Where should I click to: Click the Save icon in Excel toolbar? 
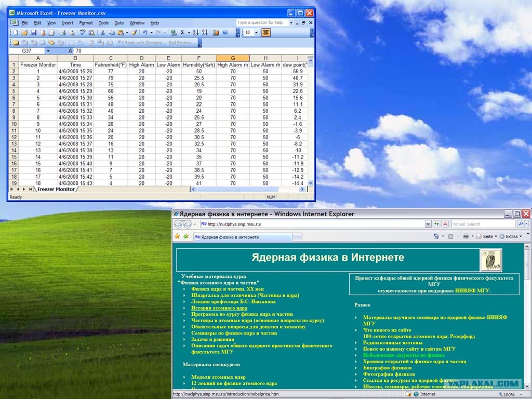point(34,33)
